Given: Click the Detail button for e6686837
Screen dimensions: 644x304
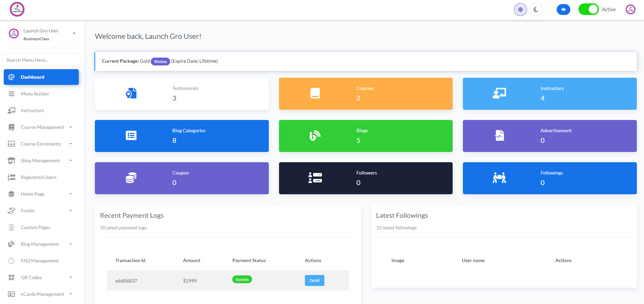Looking at the screenshot, I should click(x=314, y=280).
